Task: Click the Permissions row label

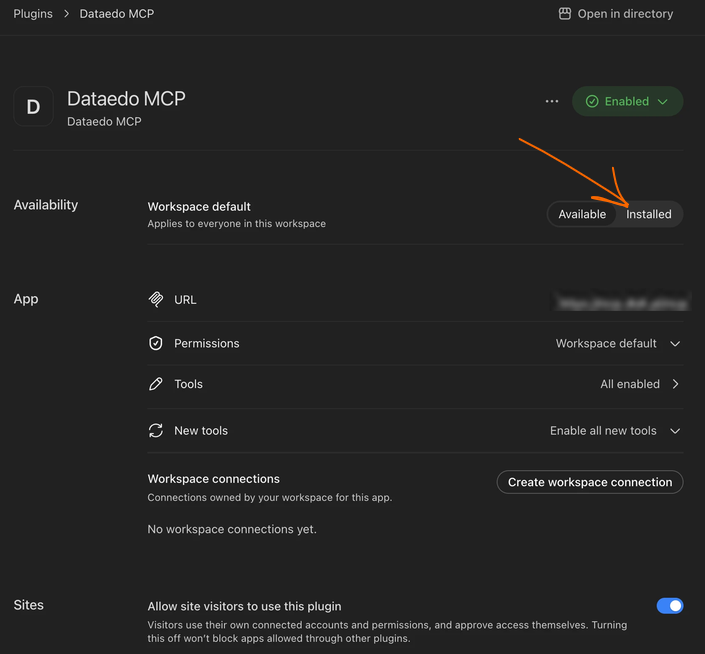Action: [207, 343]
